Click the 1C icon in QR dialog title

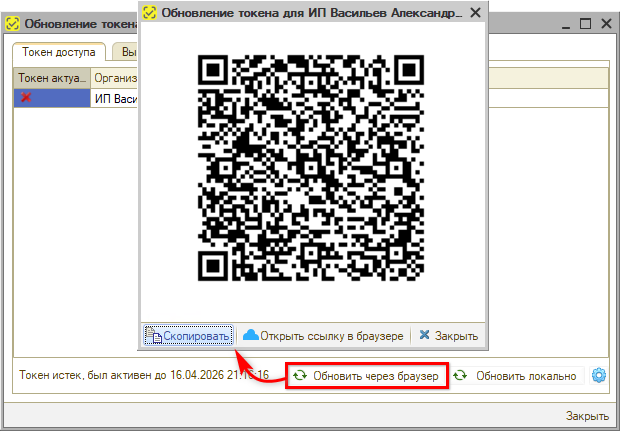pos(150,13)
